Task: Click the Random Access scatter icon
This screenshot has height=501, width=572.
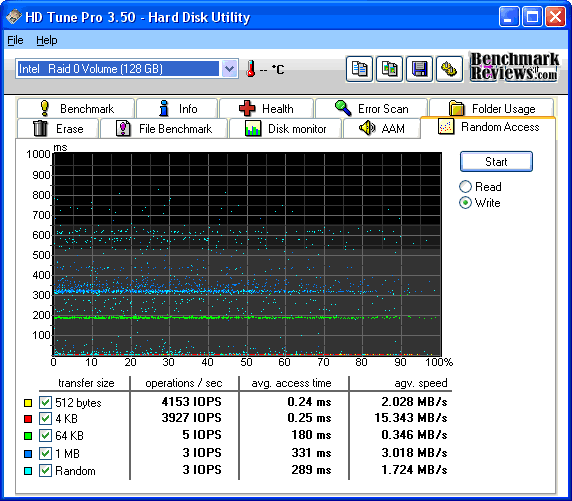Action: click(x=446, y=127)
